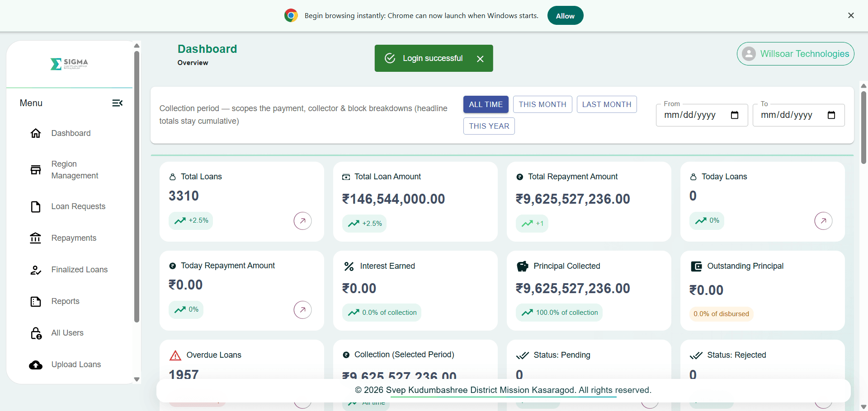Close the Chrome startup banner
The width and height of the screenshot is (868, 411).
pyautogui.click(x=851, y=15)
